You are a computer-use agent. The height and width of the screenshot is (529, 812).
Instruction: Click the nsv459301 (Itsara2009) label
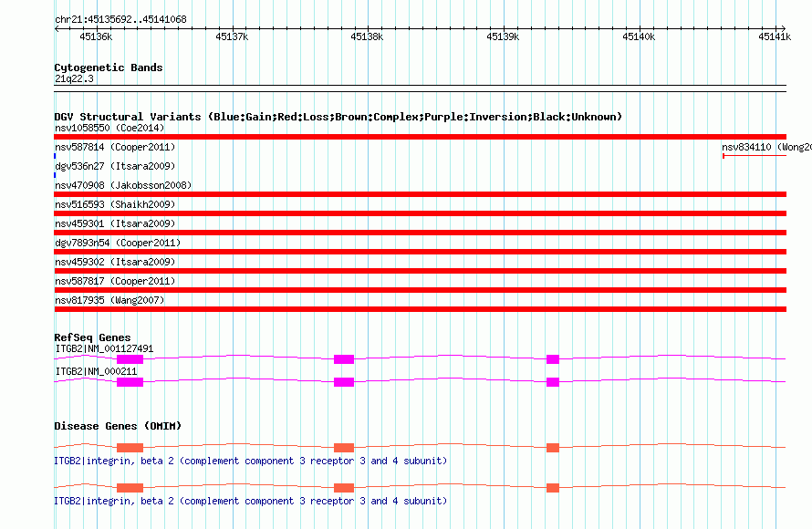pos(115,223)
